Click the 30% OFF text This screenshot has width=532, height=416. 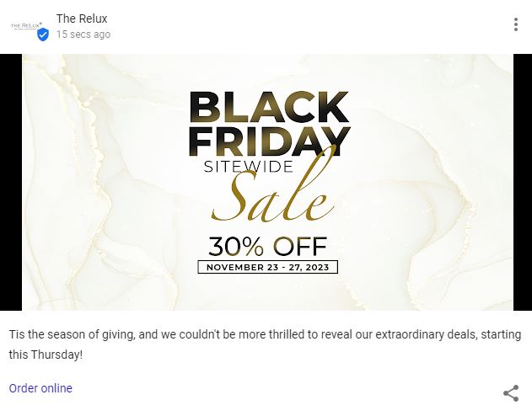point(267,247)
